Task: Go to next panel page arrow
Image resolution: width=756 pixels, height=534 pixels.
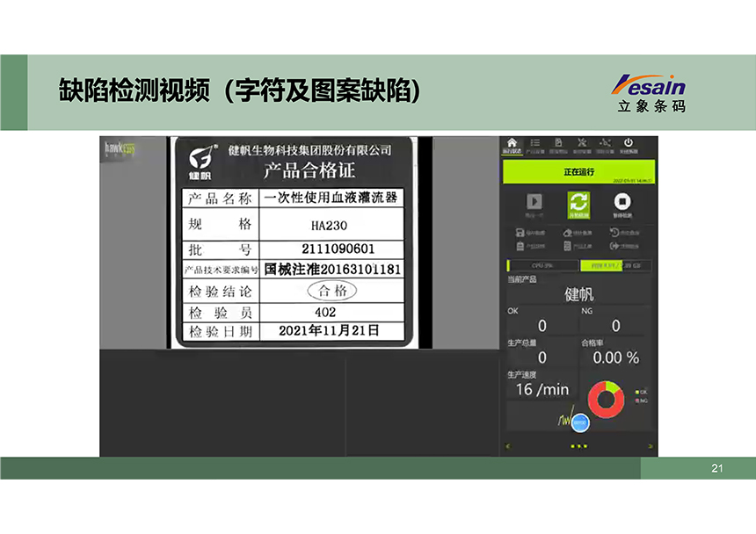Action: 651,446
